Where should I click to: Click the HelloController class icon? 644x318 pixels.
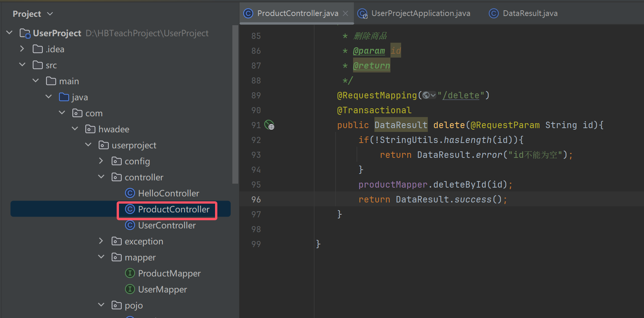(130, 193)
